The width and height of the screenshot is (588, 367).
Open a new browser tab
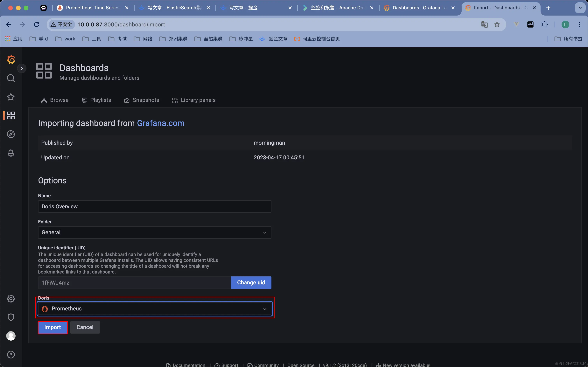548,8
